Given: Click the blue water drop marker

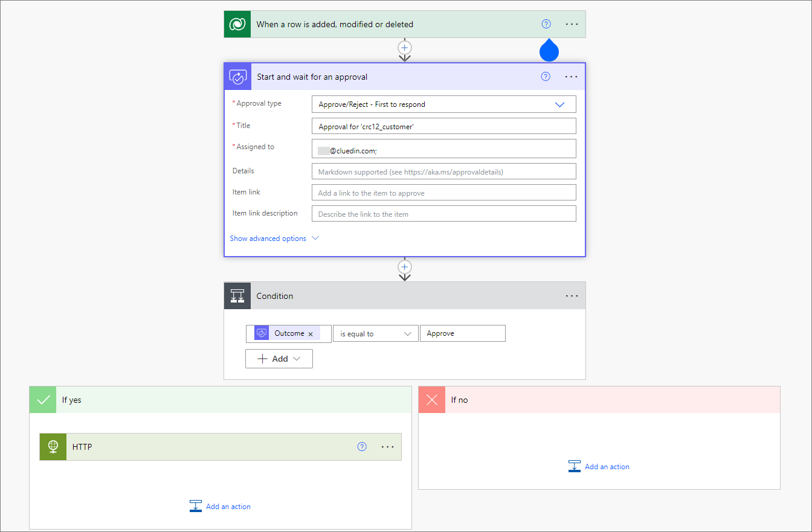Looking at the screenshot, I should tap(549, 51).
